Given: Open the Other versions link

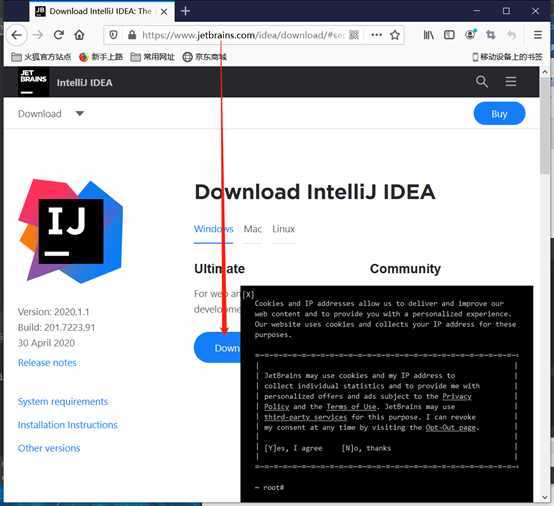Looking at the screenshot, I should pyautogui.click(x=49, y=448).
